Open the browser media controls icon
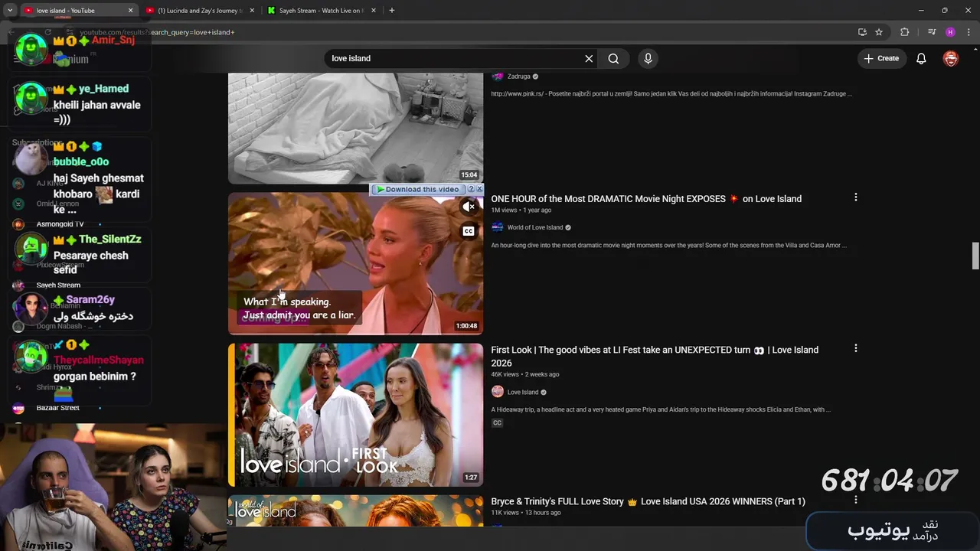This screenshot has width=980, height=551. coord(932,32)
